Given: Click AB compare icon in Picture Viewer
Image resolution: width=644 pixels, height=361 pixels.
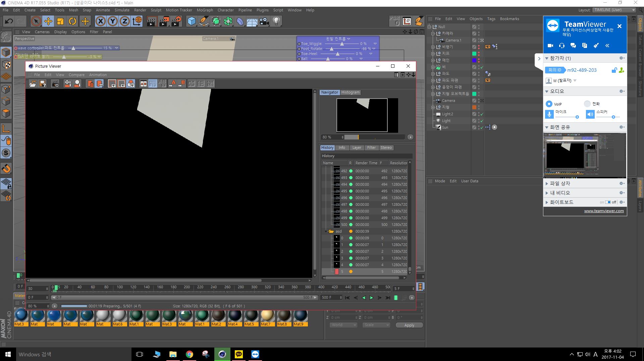Looking at the screenshot, I should coord(144,84).
